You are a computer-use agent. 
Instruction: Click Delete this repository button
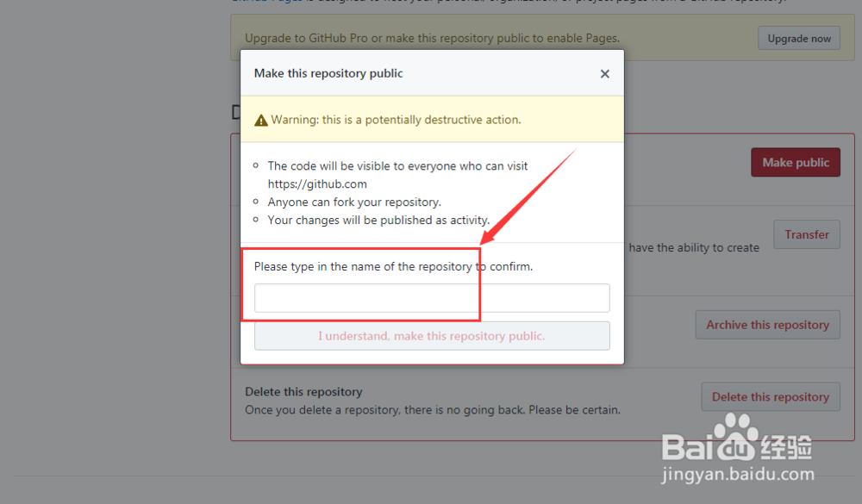point(770,397)
